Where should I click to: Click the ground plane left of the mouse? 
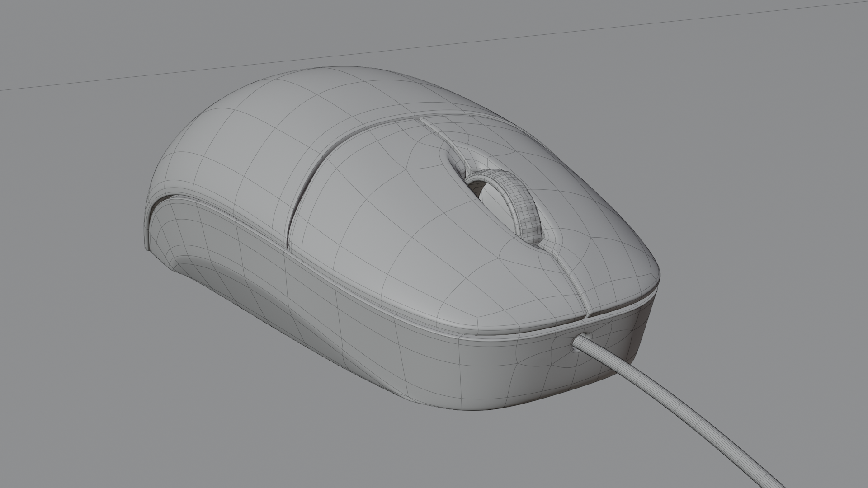tap(68, 271)
